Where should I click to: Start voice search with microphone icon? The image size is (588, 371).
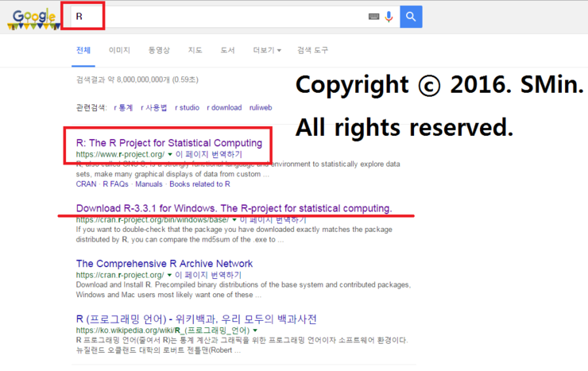pos(389,17)
